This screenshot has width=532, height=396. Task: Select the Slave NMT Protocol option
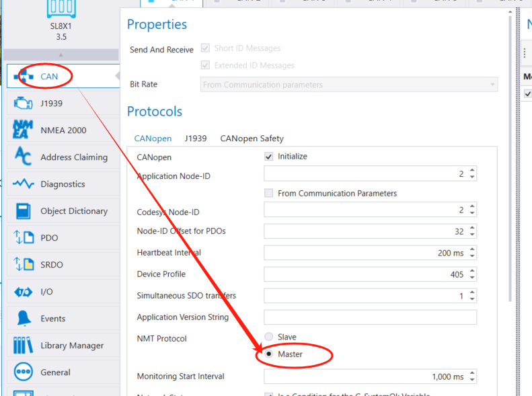(x=269, y=337)
